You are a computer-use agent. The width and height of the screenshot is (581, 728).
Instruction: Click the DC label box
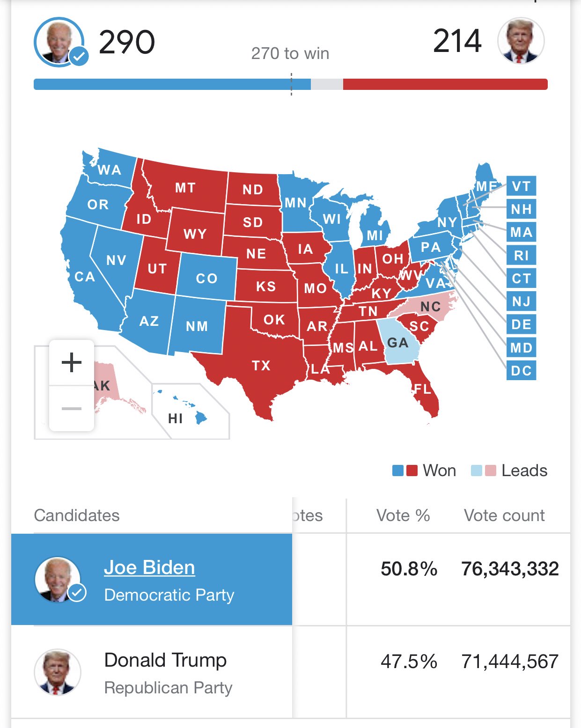tap(521, 371)
